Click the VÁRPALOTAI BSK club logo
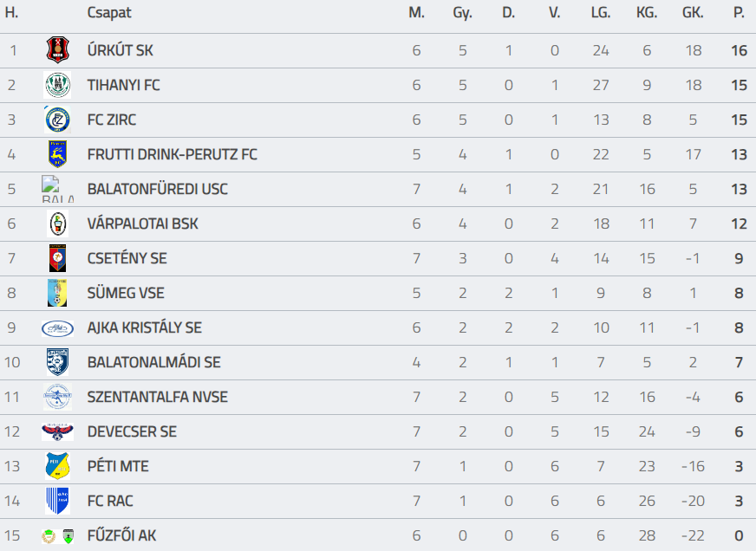The height and width of the screenshot is (551, 756). [57, 224]
